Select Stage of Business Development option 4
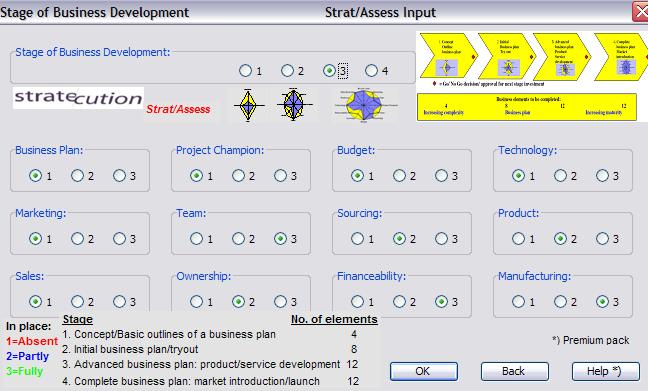648x391 pixels. 372,71
